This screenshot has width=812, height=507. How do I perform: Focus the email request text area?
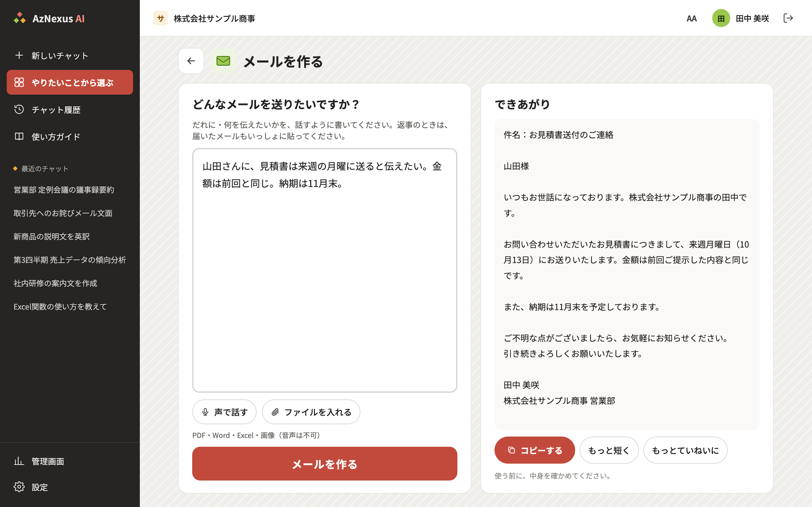(x=324, y=270)
